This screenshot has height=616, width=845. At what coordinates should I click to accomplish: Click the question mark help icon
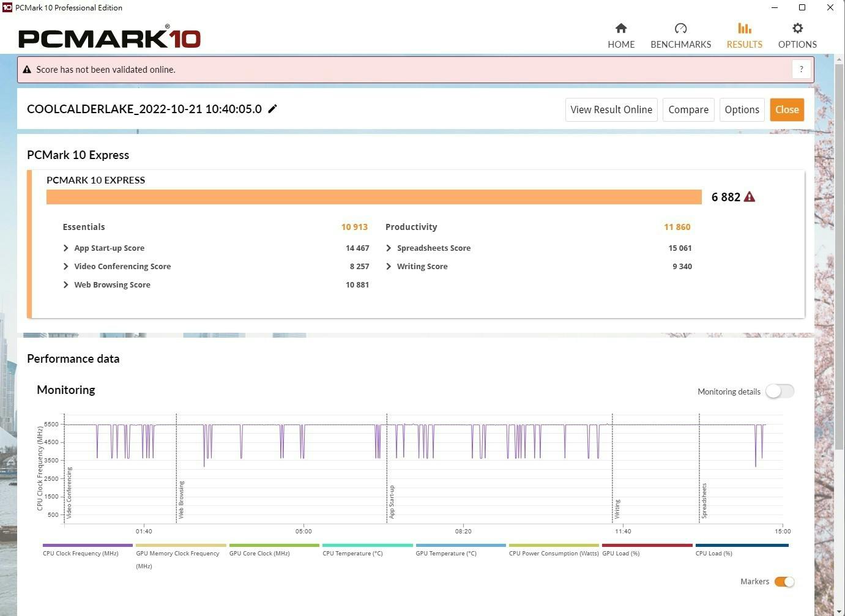click(x=801, y=70)
